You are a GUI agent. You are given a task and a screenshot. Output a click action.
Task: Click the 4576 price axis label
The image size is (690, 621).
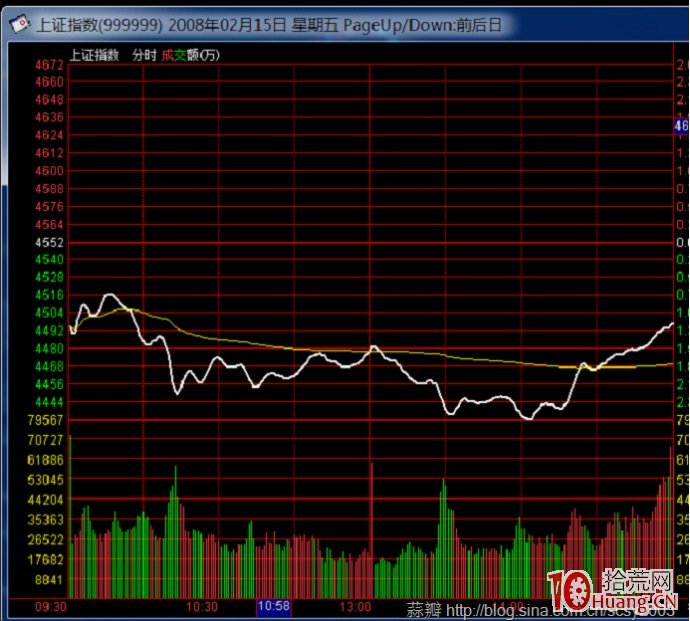[49, 207]
